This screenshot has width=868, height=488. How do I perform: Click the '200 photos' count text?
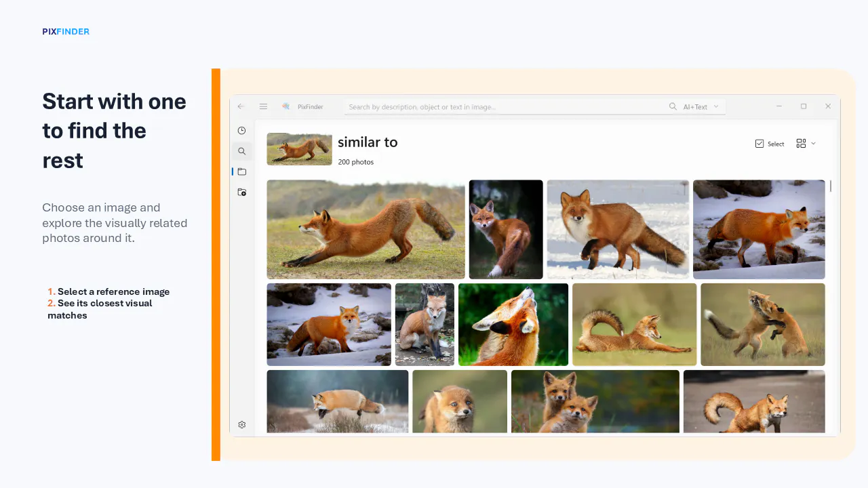pos(356,162)
